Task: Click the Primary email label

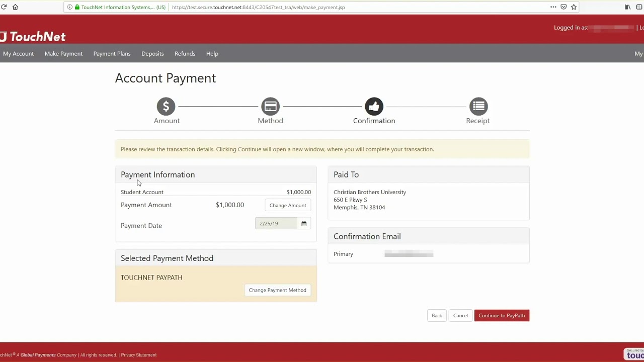Action: pos(343,254)
